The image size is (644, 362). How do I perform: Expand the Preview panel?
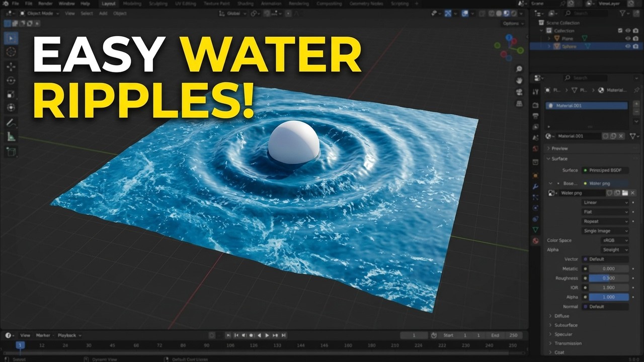559,148
